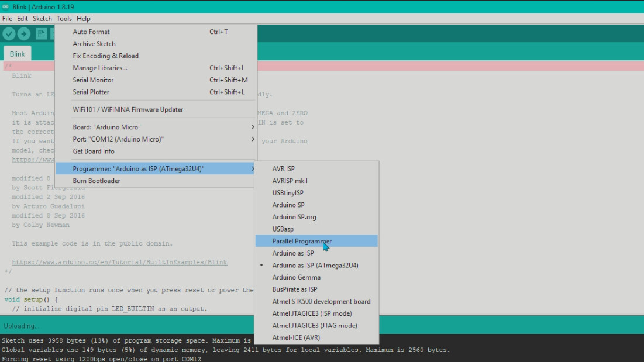Click the Upload (arrow) toolbar icon
The image size is (644, 362).
[x=23, y=34]
